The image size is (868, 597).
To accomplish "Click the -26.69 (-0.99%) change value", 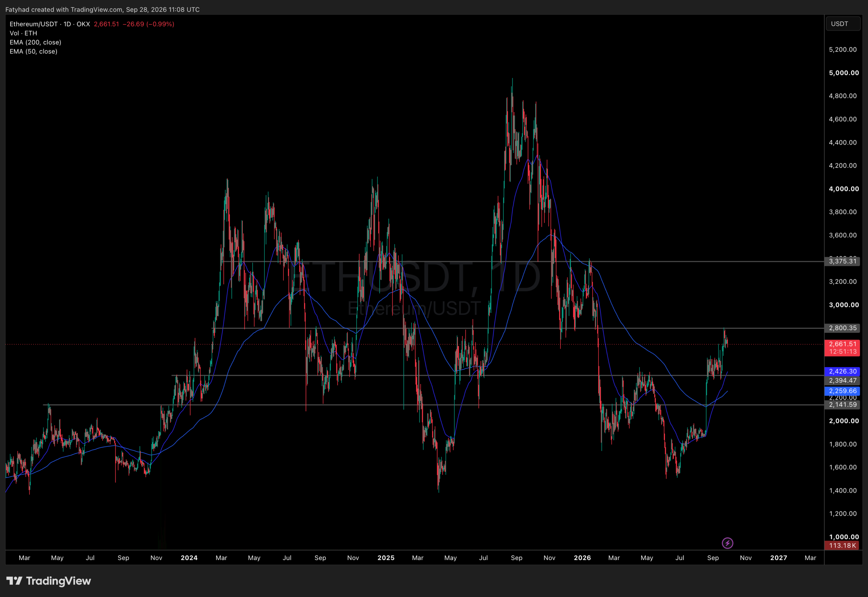I will coord(149,24).
